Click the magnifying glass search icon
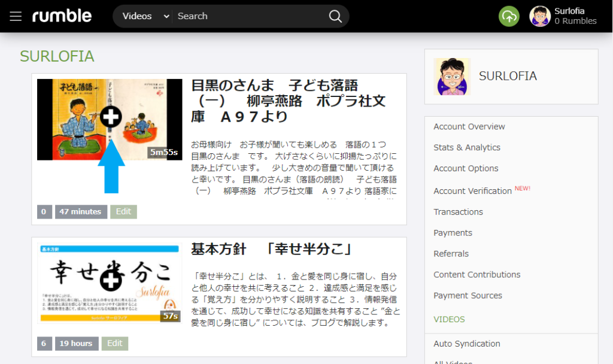 [x=336, y=16]
